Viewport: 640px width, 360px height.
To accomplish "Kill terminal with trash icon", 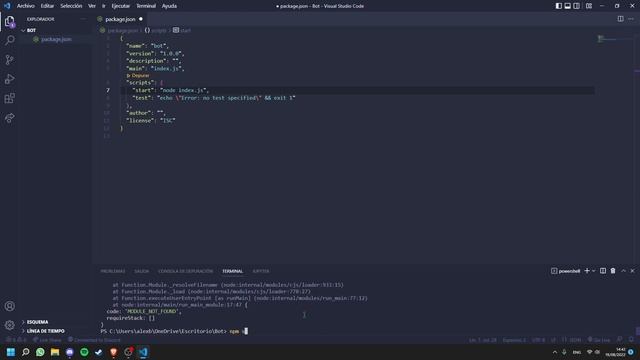I will point(613,271).
